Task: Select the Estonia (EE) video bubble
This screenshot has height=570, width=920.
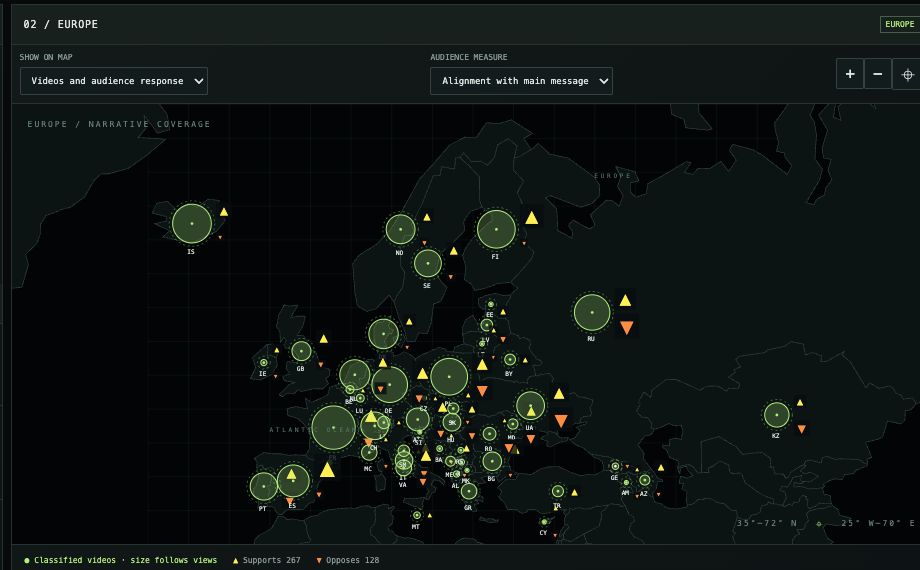Action: (x=491, y=305)
